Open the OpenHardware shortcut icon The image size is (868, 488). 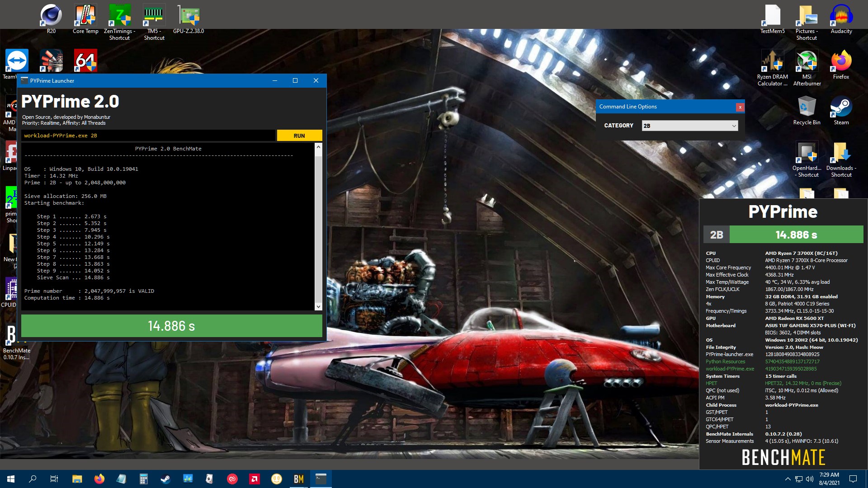coord(807,159)
